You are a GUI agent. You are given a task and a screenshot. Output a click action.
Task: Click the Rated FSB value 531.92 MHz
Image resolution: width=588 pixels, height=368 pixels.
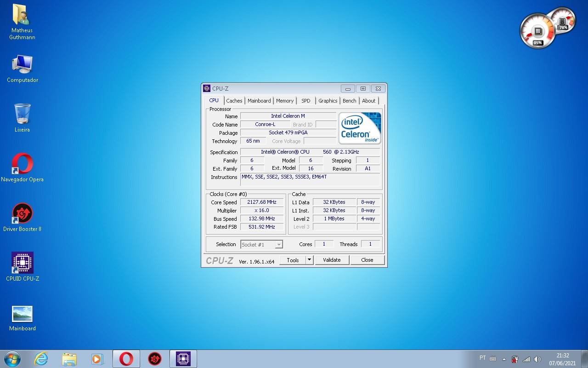pyautogui.click(x=262, y=227)
